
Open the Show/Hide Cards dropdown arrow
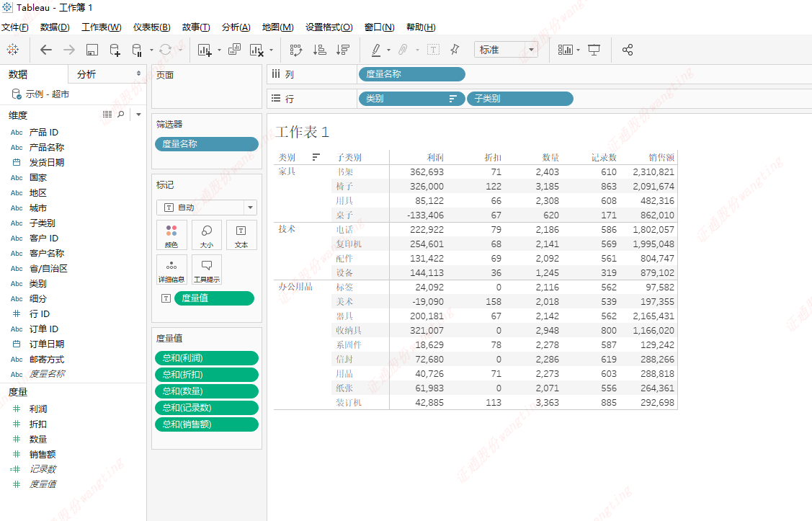(x=578, y=50)
